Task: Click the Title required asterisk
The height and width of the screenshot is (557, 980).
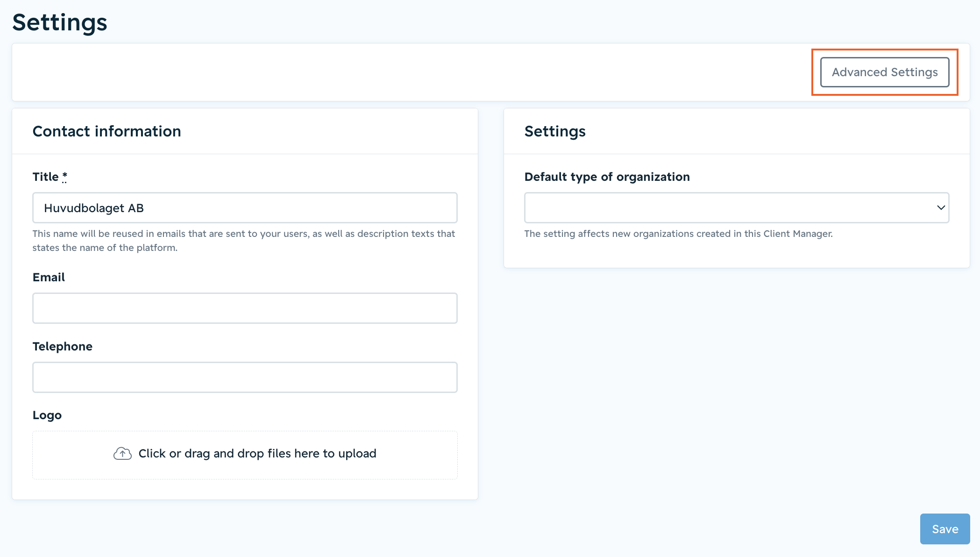Action: click(x=64, y=177)
